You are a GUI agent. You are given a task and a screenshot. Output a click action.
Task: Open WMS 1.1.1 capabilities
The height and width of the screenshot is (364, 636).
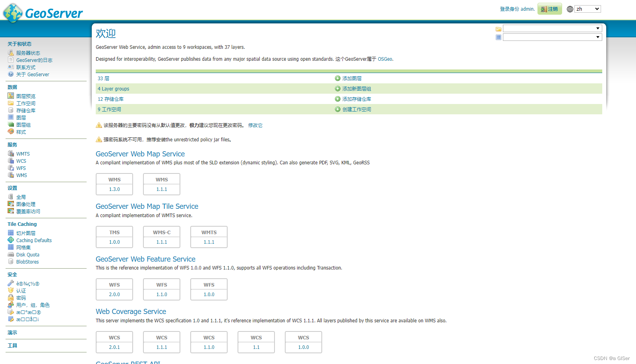(x=162, y=189)
